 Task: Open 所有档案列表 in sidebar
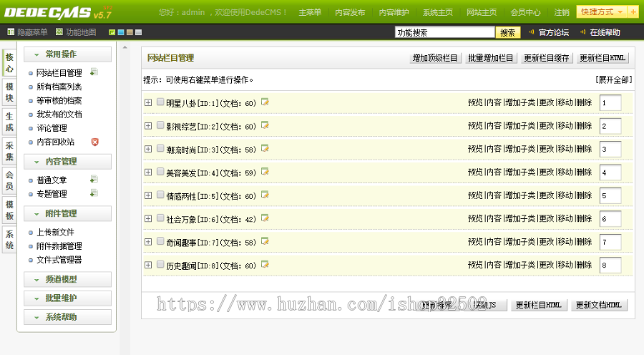(x=59, y=87)
